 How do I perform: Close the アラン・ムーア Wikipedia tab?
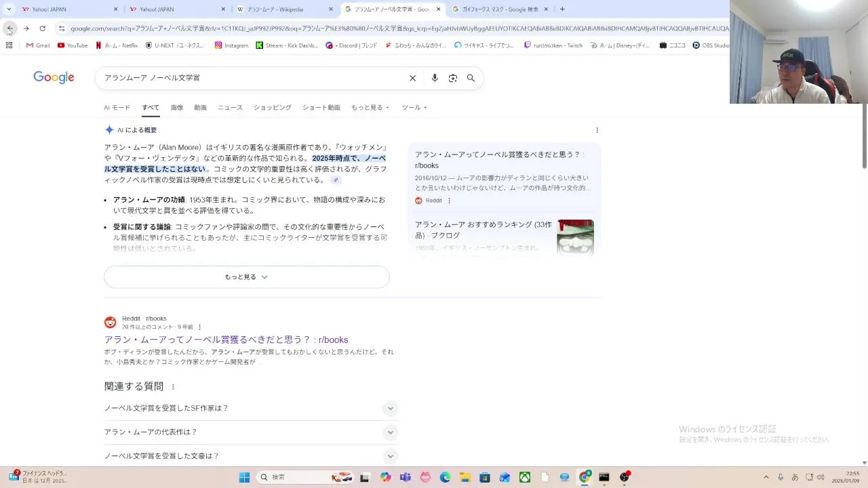(331, 9)
